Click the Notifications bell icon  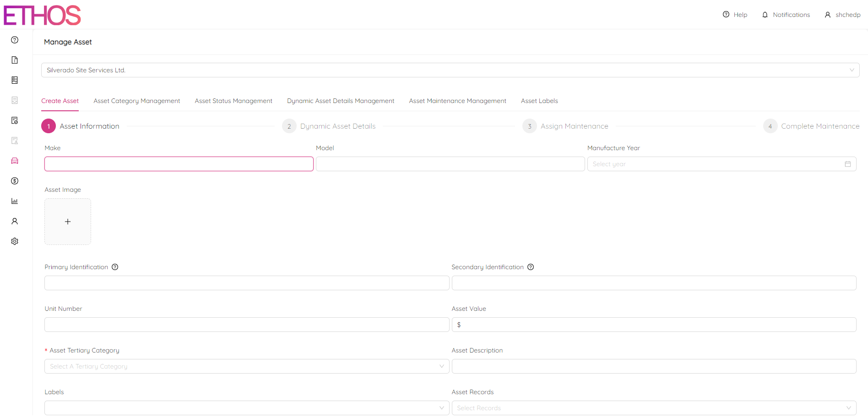coord(765,14)
